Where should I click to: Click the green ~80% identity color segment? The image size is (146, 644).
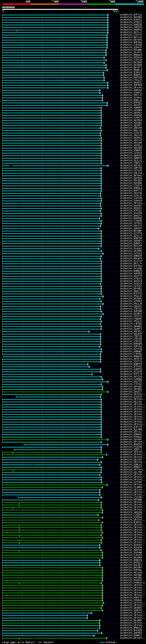coord(101,4)
